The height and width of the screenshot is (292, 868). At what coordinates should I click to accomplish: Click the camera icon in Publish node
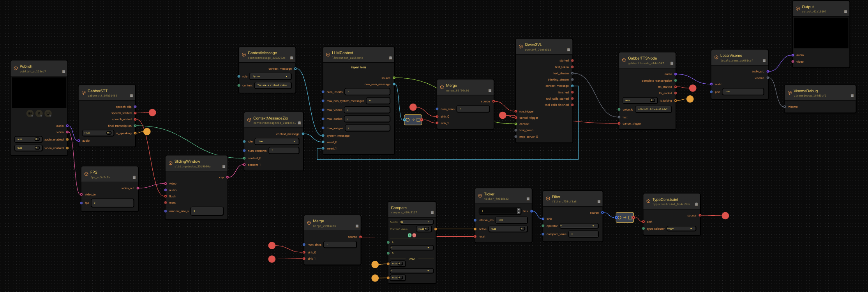click(x=30, y=114)
